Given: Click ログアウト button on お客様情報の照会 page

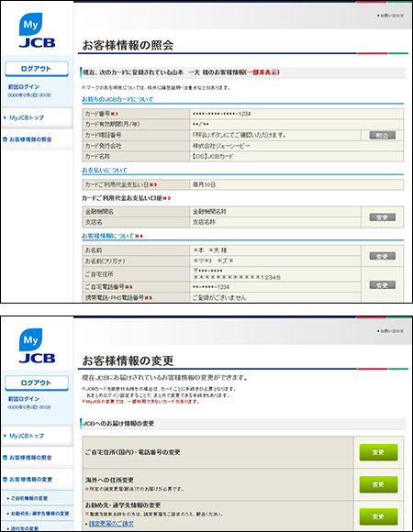Looking at the screenshot, I should [37, 69].
